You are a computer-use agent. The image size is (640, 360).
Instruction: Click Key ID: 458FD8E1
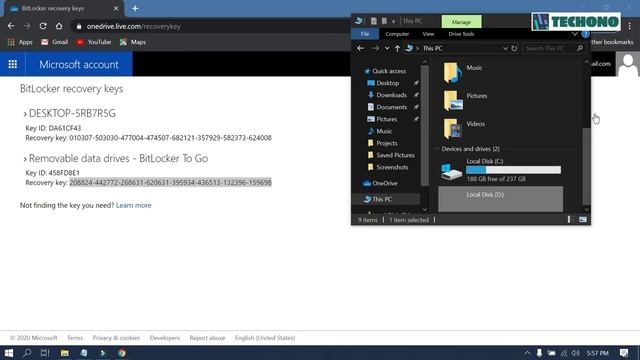(x=53, y=173)
